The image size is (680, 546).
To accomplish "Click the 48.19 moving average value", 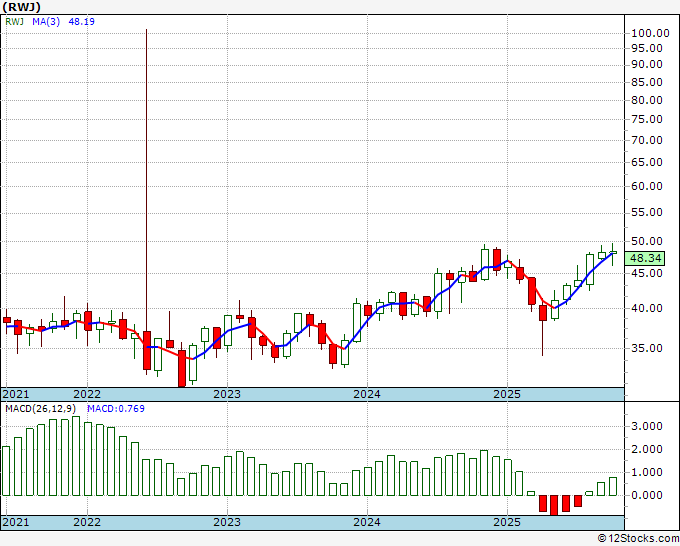I will click(82, 22).
